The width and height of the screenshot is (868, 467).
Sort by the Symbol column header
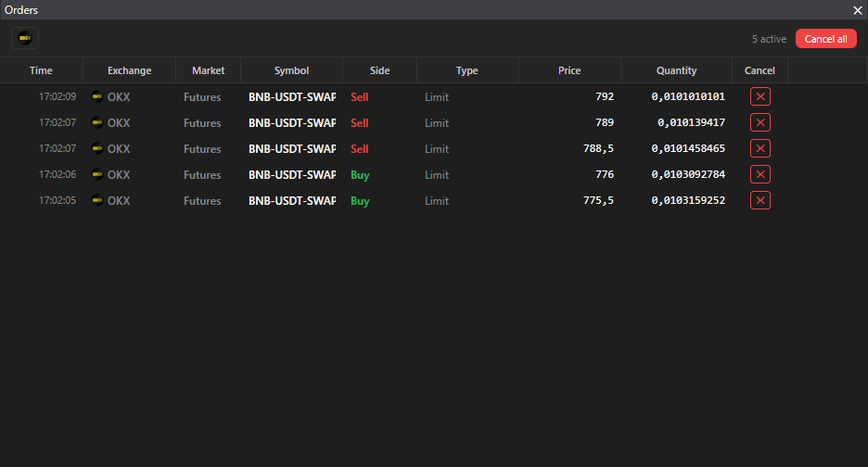click(x=292, y=70)
